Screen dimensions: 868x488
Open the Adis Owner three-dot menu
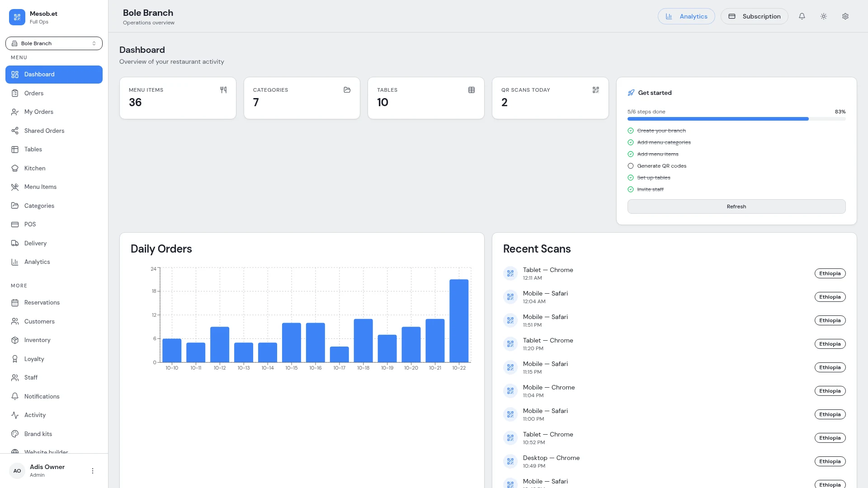[x=93, y=471]
